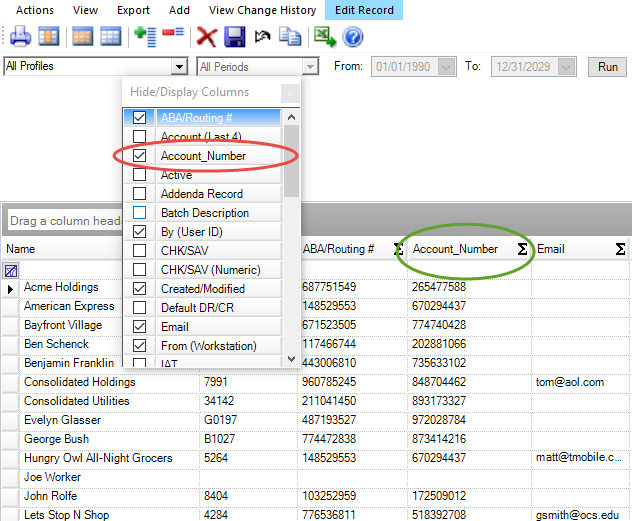Open the From date picker dropdown
The width and height of the screenshot is (632, 521).
click(x=447, y=67)
